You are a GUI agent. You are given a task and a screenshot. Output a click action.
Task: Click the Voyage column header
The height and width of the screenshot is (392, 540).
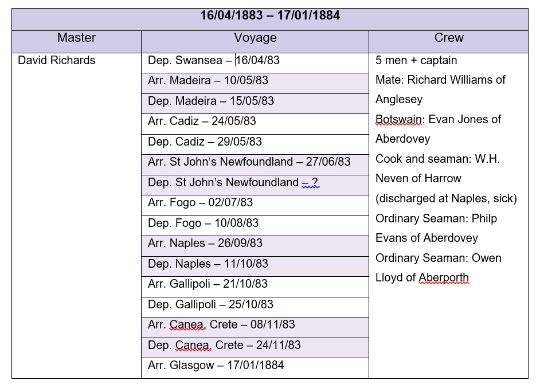(255, 38)
